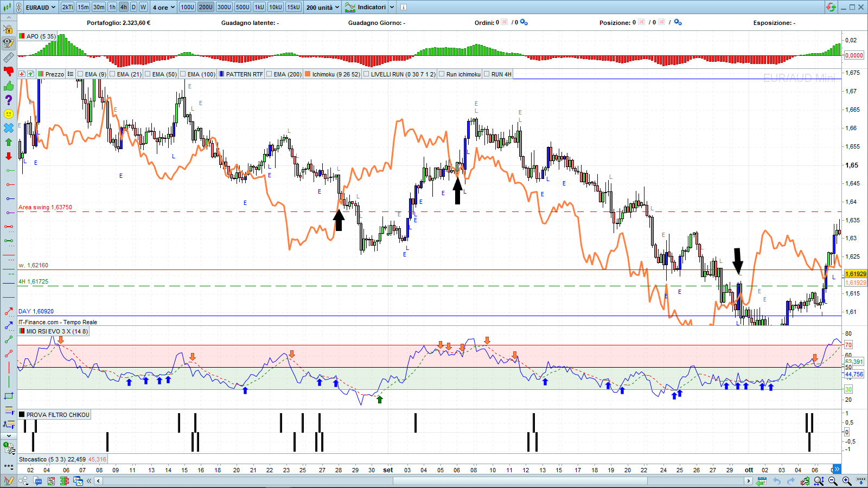
Task: Toggle the EMA (21) checkbox
Action: click(112, 74)
